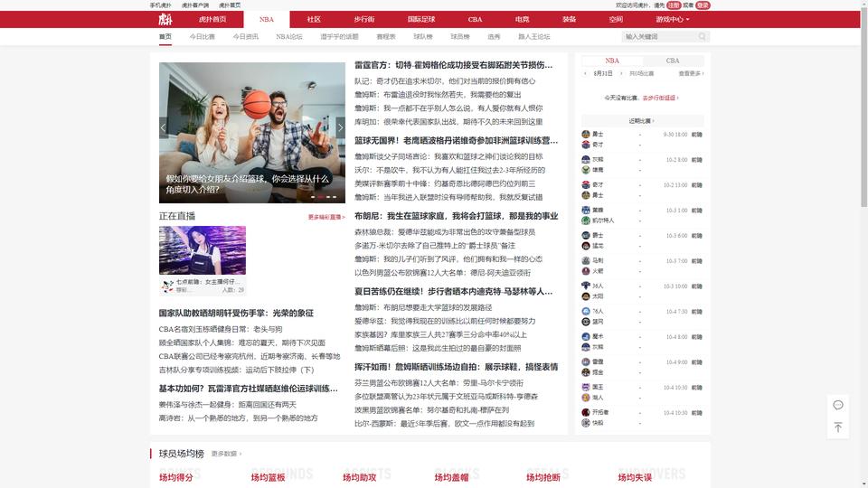Open the live stream thumbnail
This screenshot has height=488, width=868.
coord(203,250)
